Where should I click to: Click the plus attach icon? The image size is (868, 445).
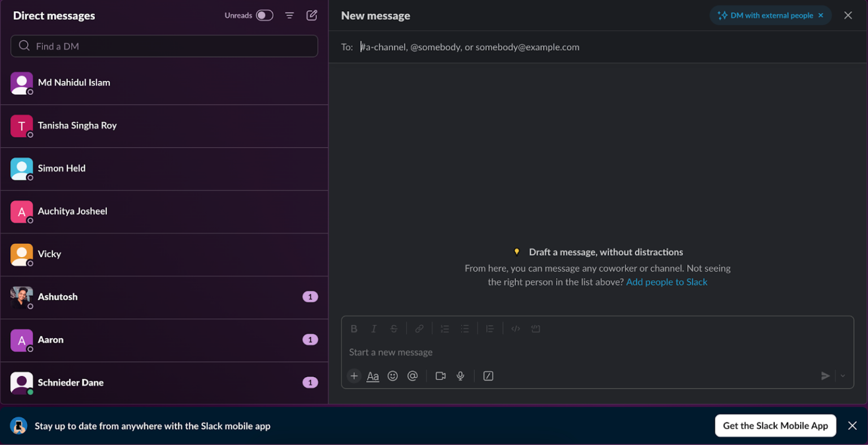coord(354,376)
